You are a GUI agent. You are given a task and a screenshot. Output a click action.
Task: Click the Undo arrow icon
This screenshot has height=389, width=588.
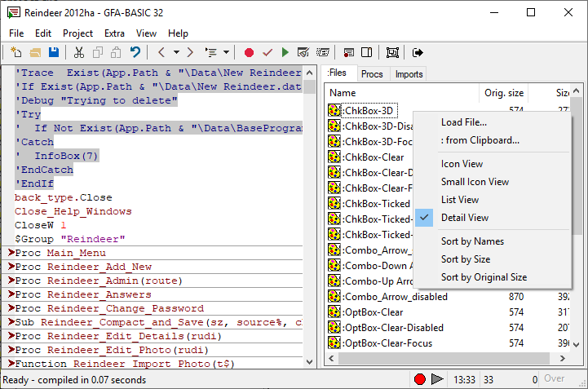135,52
